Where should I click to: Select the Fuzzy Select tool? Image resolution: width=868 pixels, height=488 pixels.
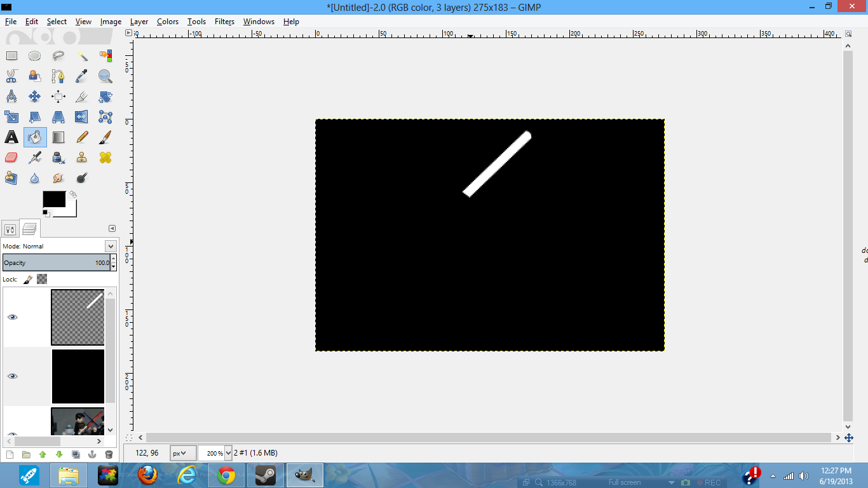pos(81,55)
